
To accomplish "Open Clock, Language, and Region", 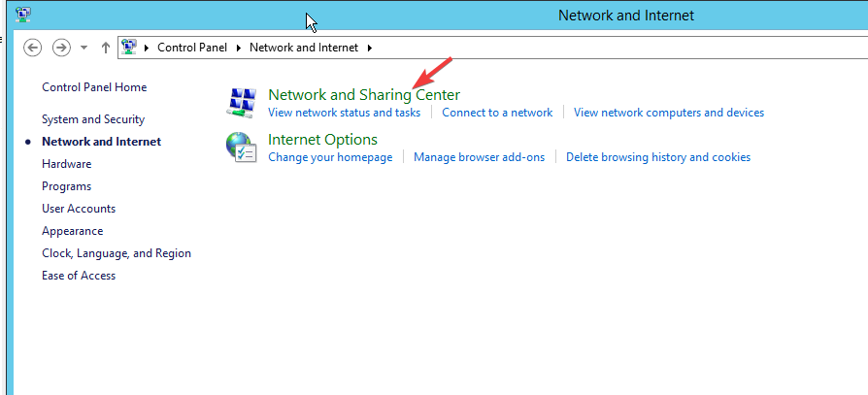I will point(117,253).
